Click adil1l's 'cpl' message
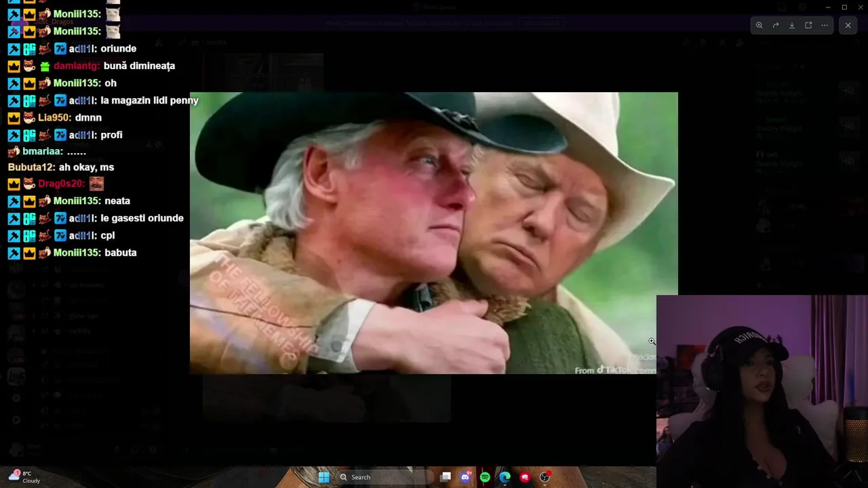This screenshot has height=488, width=868. (107, 235)
